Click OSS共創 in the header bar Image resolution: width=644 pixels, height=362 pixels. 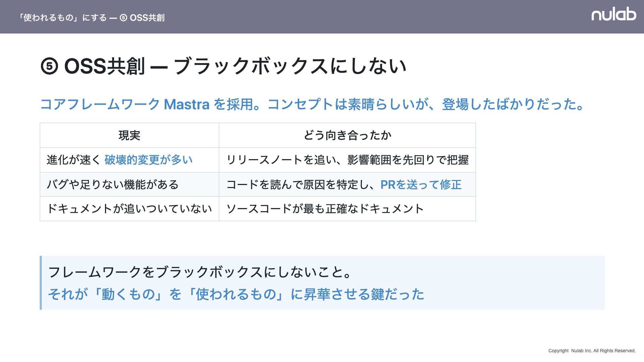(x=147, y=18)
